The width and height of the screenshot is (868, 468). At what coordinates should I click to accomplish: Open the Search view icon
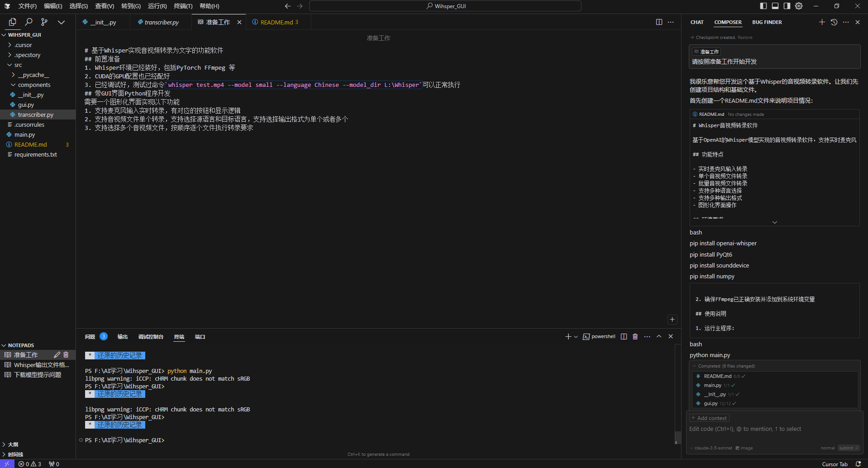(x=29, y=22)
